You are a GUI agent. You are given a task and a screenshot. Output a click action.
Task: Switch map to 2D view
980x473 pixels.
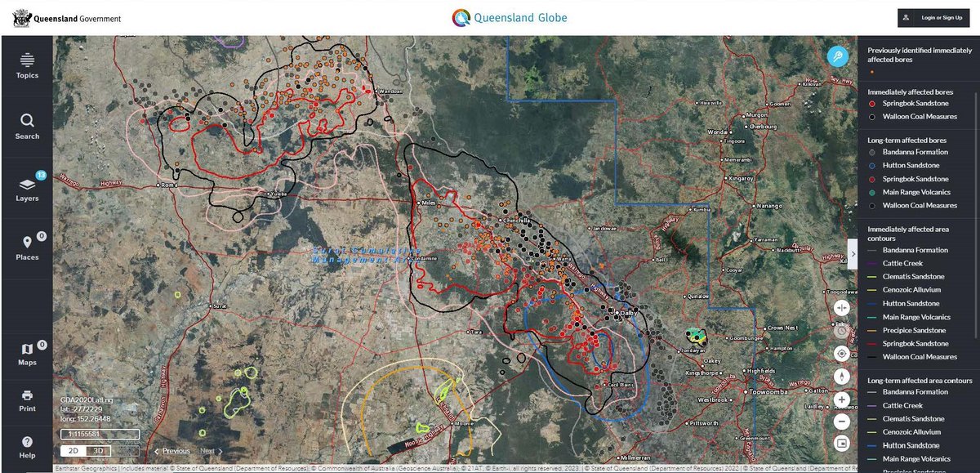pyautogui.click(x=73, y=450)
